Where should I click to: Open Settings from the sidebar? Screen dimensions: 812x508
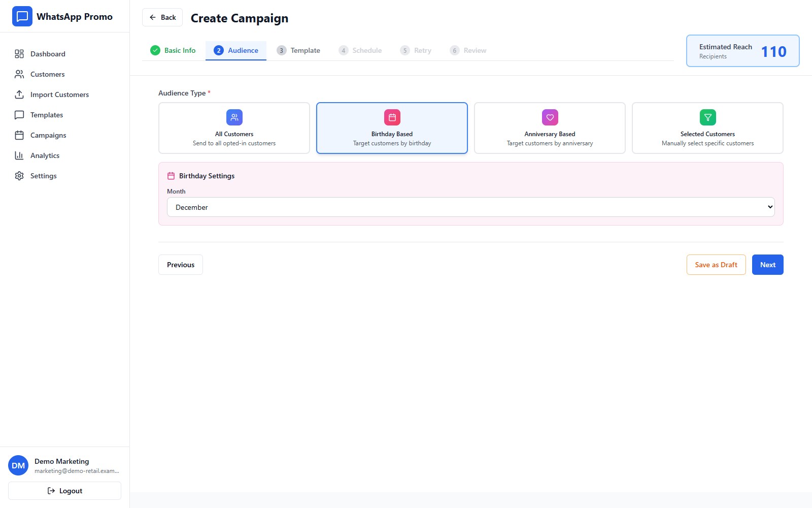[x=65, y=176]
